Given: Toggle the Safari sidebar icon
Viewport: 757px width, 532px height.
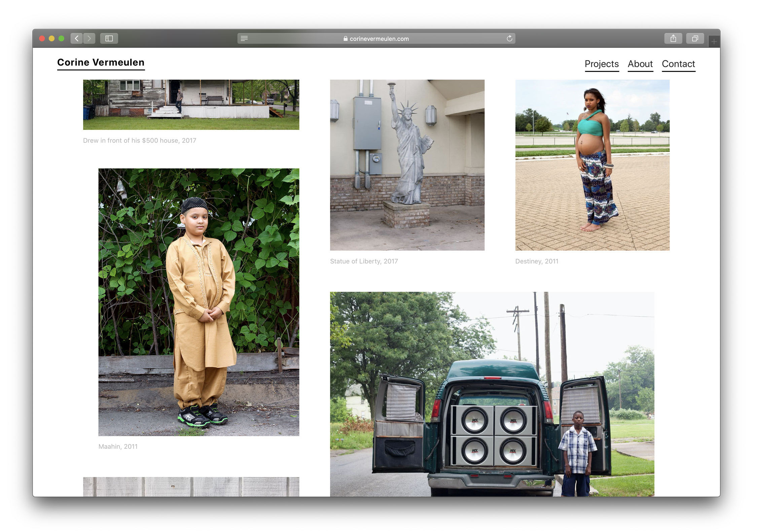Looking at the screenshot, I should click(109, 38).
